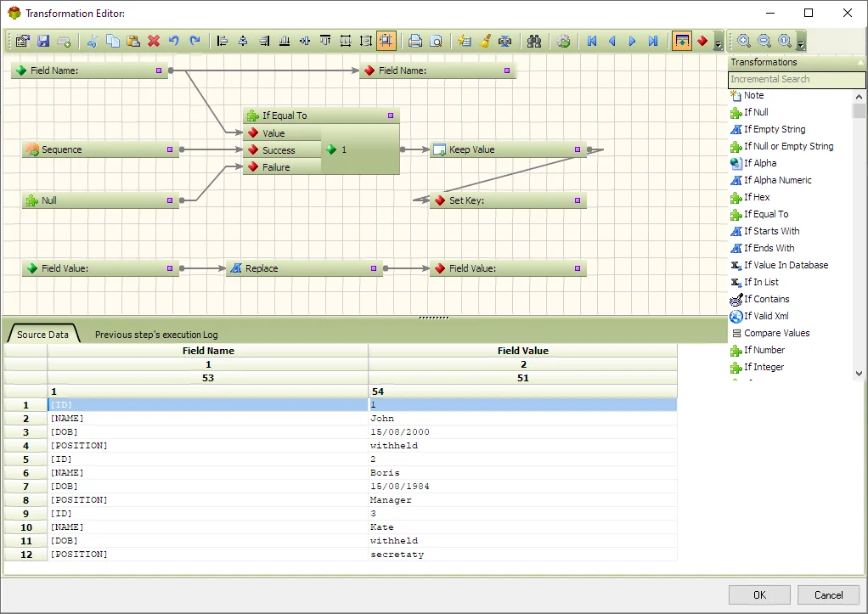Click the equal vertical spacing icon

tap(366, 41)
